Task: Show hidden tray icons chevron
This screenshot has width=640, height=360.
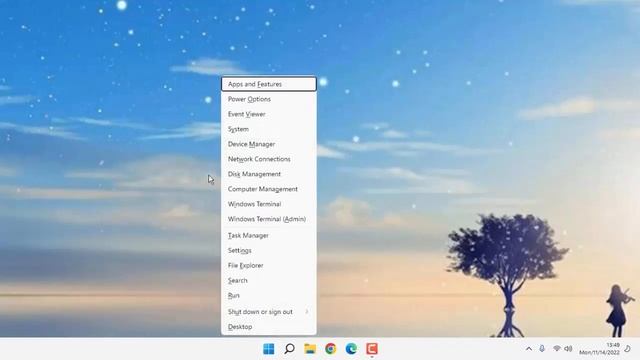Action: [x=529, y=349]
